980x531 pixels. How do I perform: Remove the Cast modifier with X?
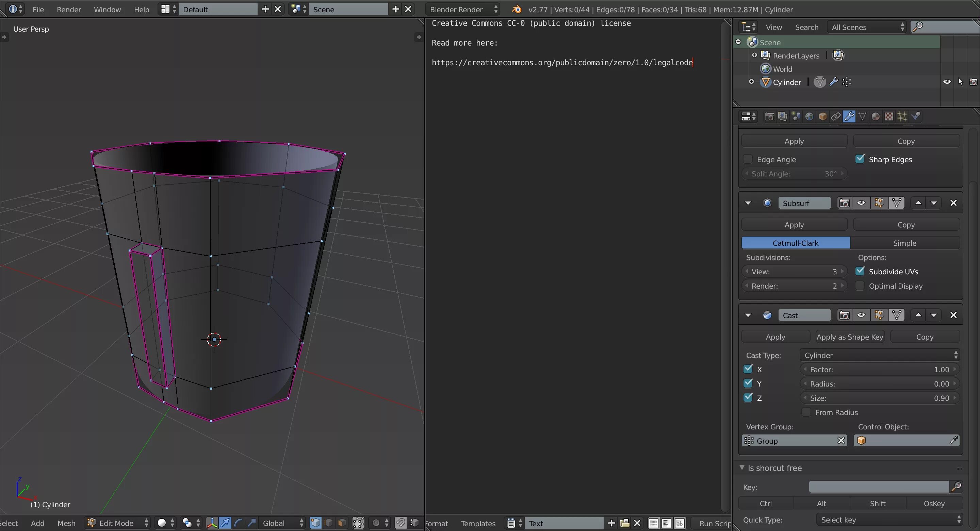pos(953,315)
